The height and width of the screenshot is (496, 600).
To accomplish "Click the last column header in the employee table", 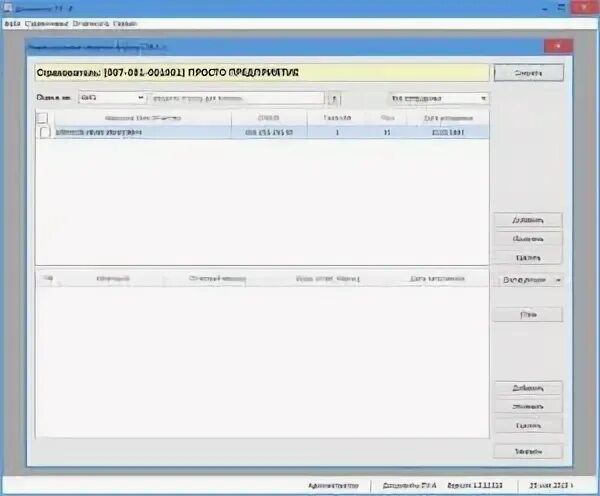I will pos(448,118).
